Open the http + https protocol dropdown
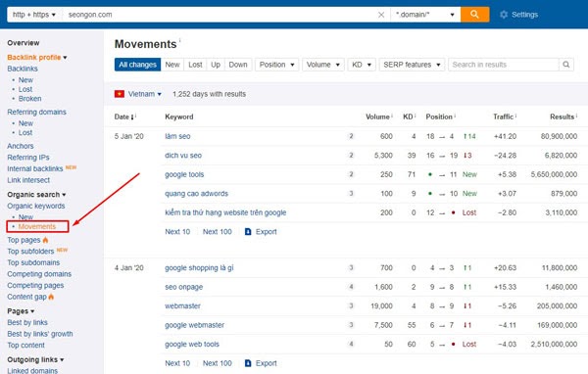The image size is (588, 374). pos(34,15)
